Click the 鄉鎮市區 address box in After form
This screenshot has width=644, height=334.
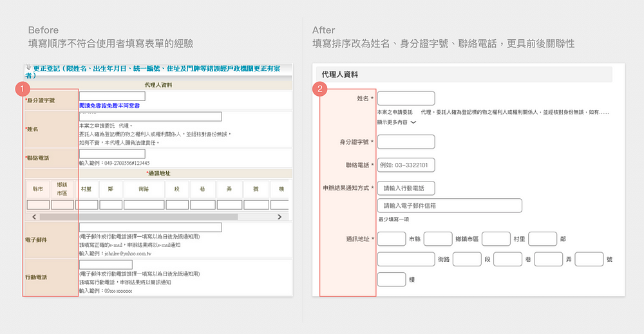coord(438,239)
